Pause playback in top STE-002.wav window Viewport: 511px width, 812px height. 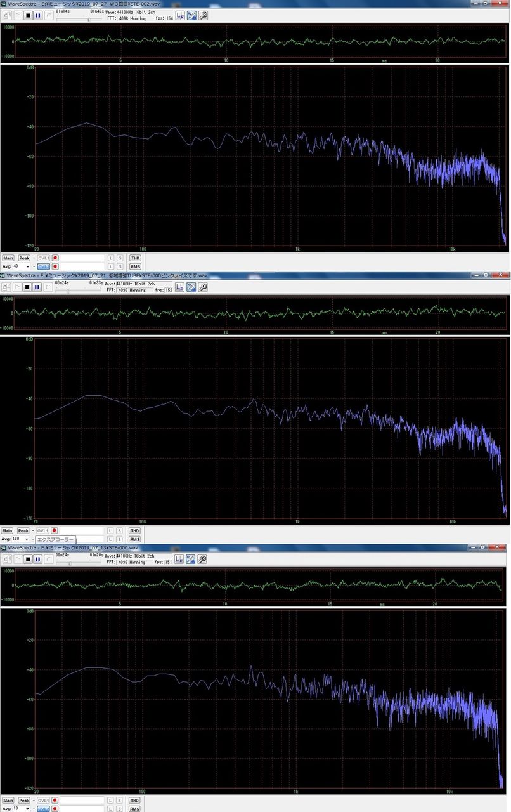point(38,15)
